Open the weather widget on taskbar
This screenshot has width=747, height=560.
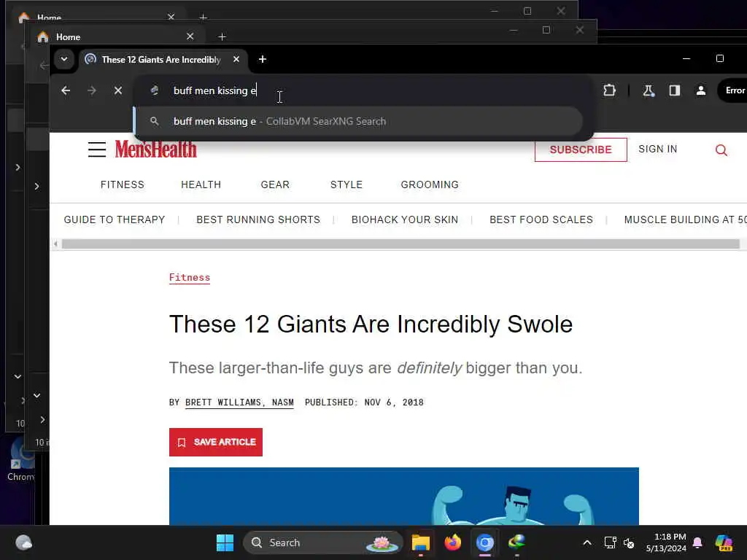(23, 542)
